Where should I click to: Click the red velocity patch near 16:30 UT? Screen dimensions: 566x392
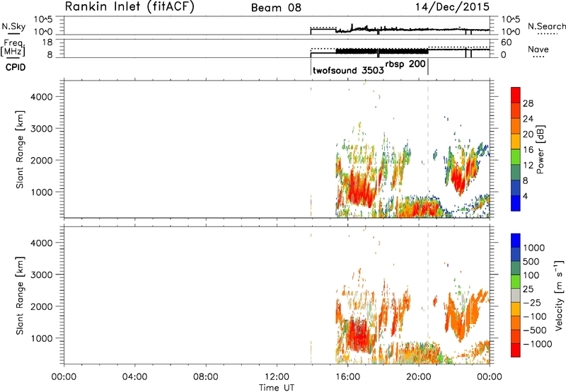click(359, 335)
